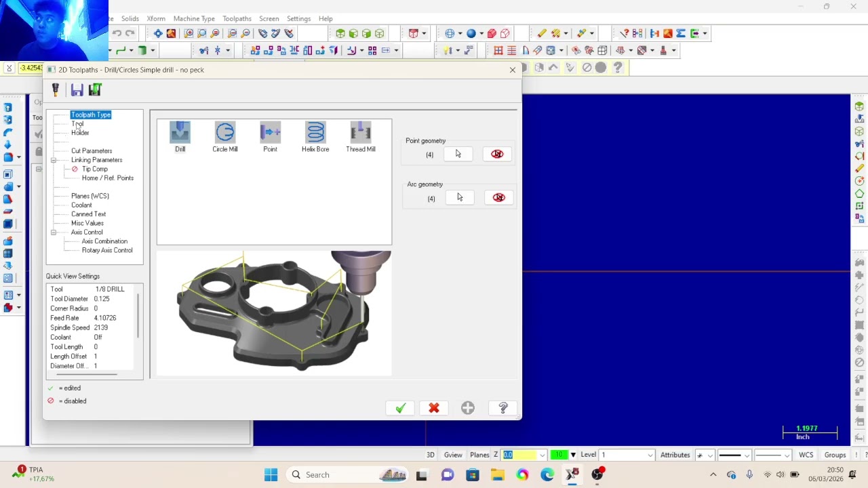Click the Redo arrow in toolbar
The image size is (868, 488).
pos(130,33)
